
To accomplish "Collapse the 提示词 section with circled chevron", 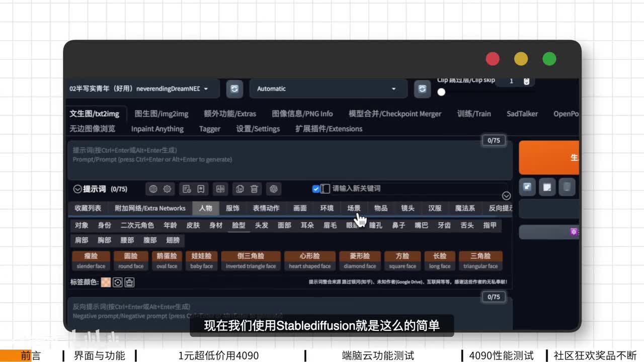I will (77, 190).
